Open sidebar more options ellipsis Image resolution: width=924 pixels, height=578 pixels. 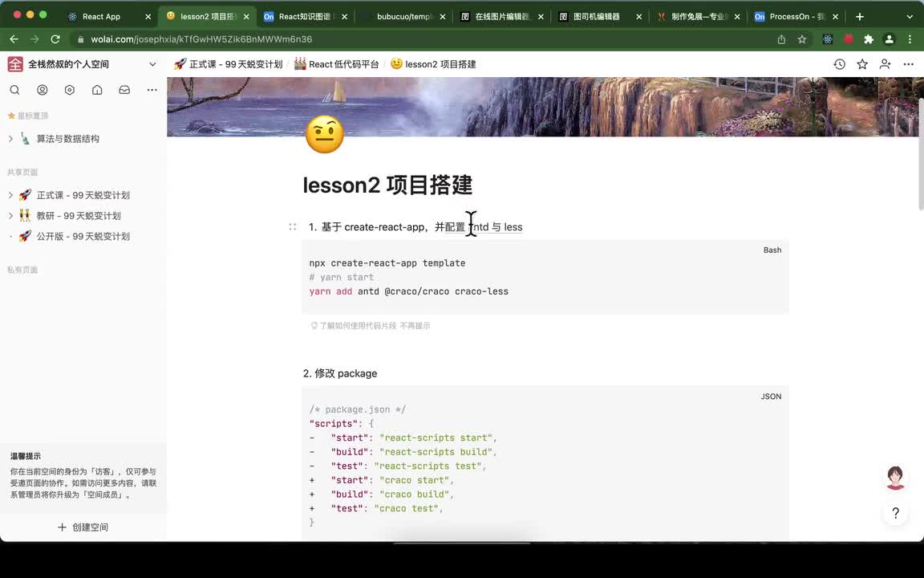(x=152, y=90)
